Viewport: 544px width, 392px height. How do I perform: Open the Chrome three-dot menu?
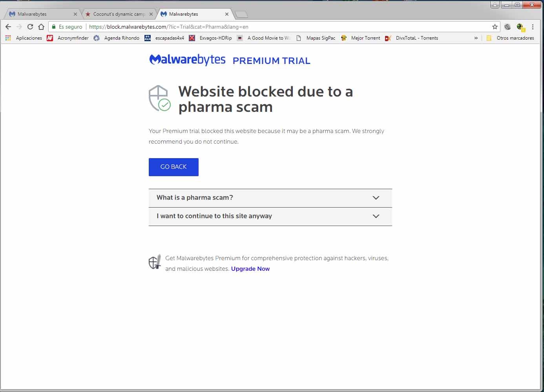point(533,27)
